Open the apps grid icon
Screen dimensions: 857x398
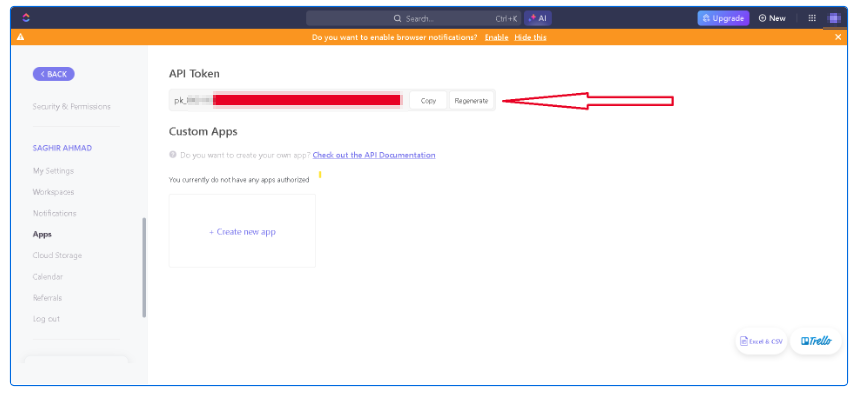click(812, 18)
